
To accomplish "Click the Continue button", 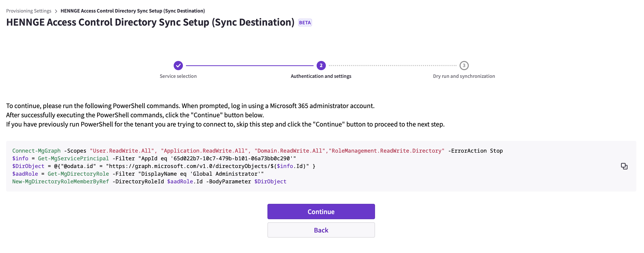I will (x=321, y=212).
